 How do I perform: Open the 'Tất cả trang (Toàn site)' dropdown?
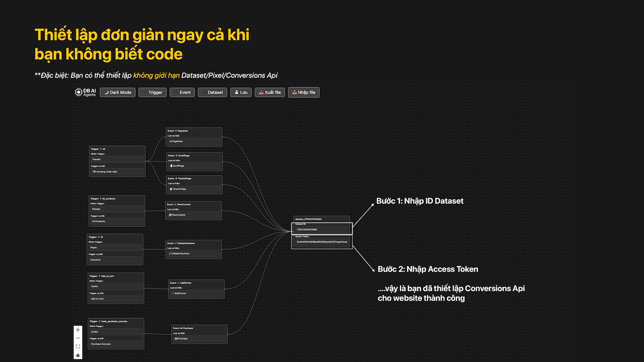pyautogui.click(x=117, y=172)
